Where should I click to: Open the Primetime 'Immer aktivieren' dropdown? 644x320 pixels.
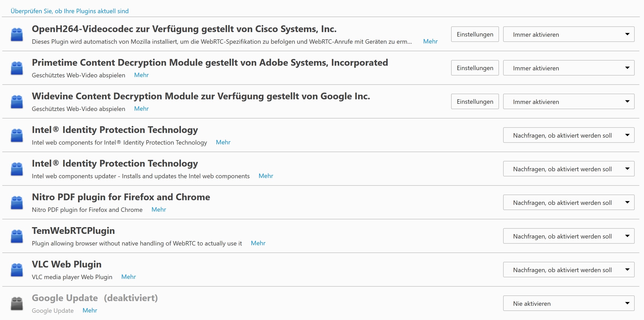coord(568,68)
